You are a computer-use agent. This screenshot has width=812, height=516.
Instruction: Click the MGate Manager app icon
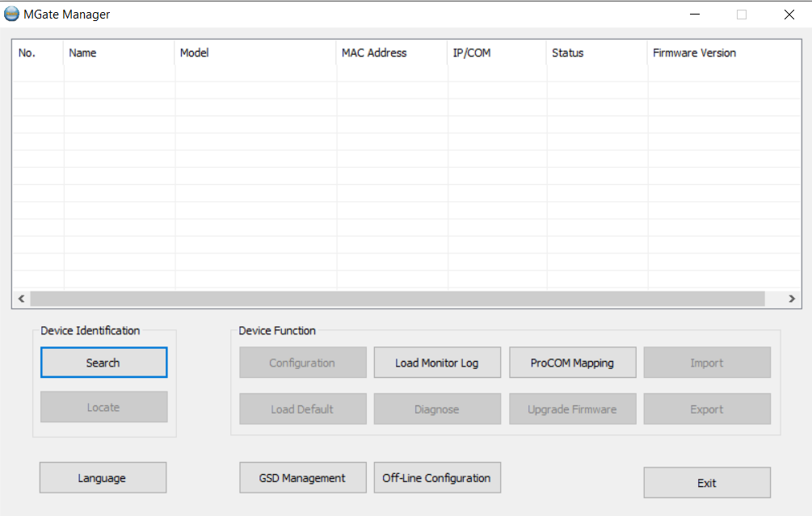coord(11,15)
